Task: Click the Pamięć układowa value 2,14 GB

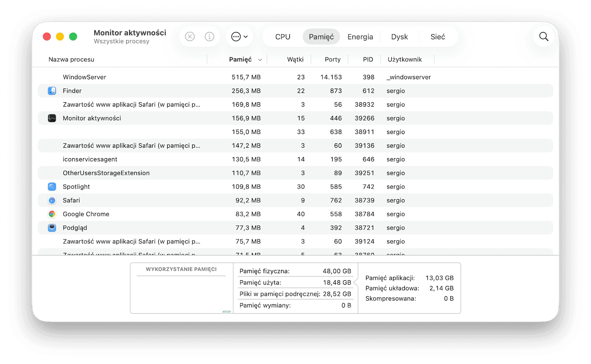Action: pyautogui.click(x=441, y=288)
